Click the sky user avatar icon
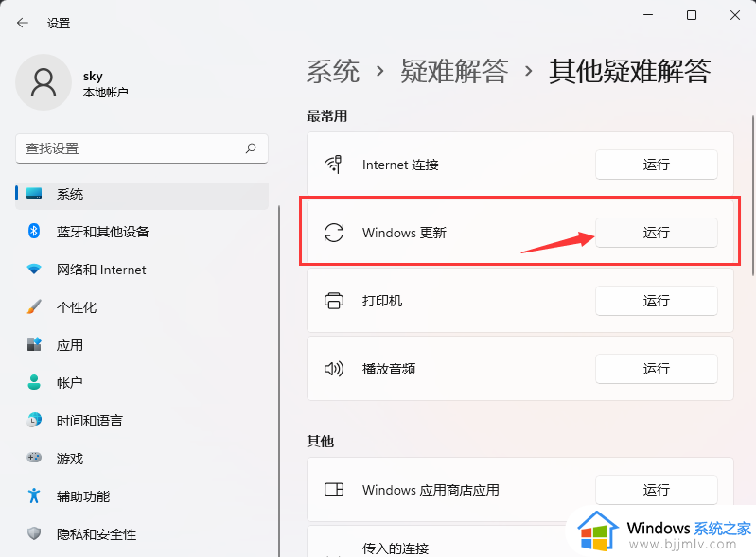The image size is (756, 557). tap(44, 82)
